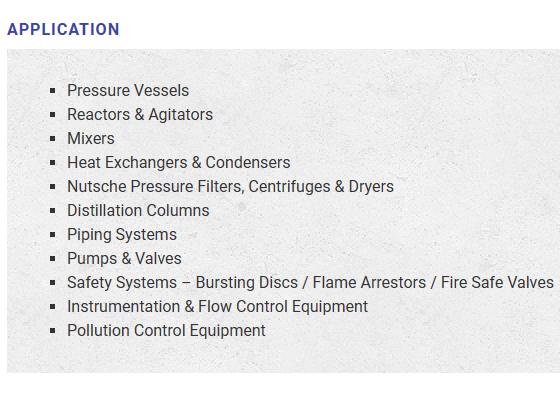The image size is (560, 414).
Task: Click the Pumps & Valves entry
Action: (x=124, y=259)
